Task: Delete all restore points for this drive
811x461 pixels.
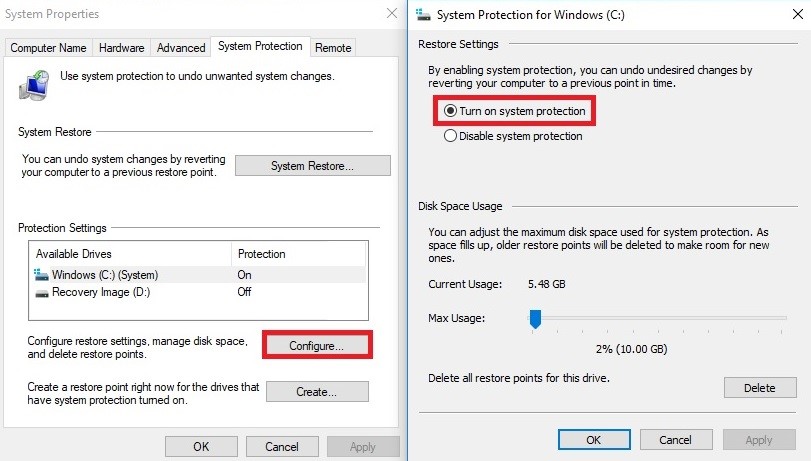Action: click(x=760, y=388)
